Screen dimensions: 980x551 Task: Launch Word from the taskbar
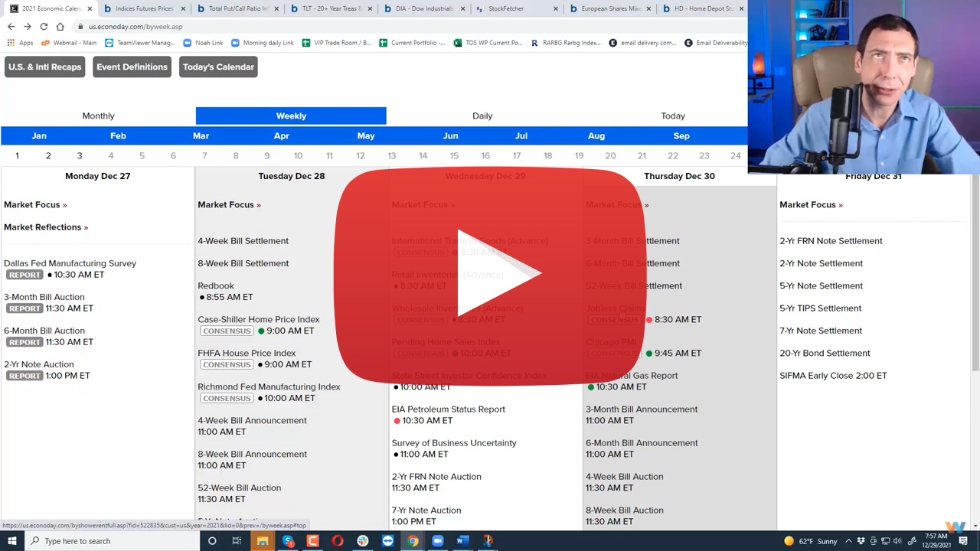click(462, 541)
